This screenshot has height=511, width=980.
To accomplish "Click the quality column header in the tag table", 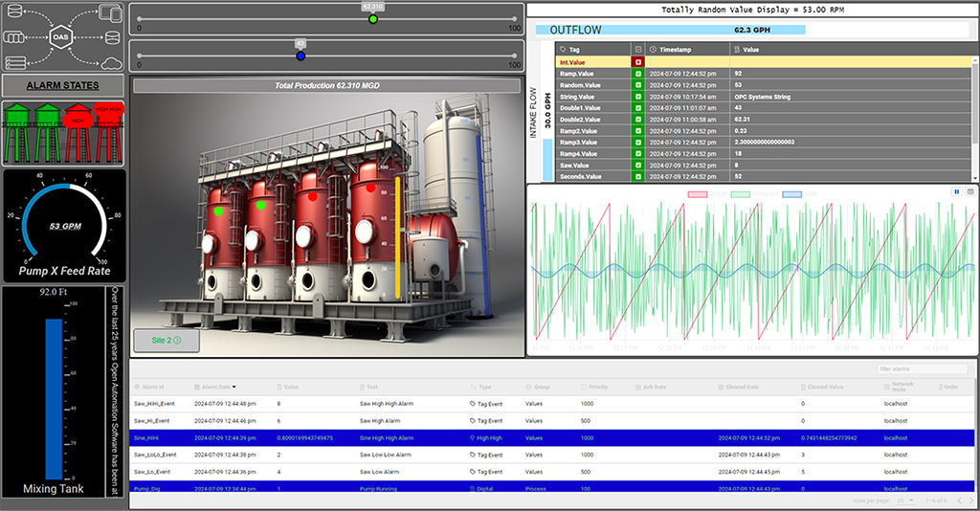I will point(638,49).
